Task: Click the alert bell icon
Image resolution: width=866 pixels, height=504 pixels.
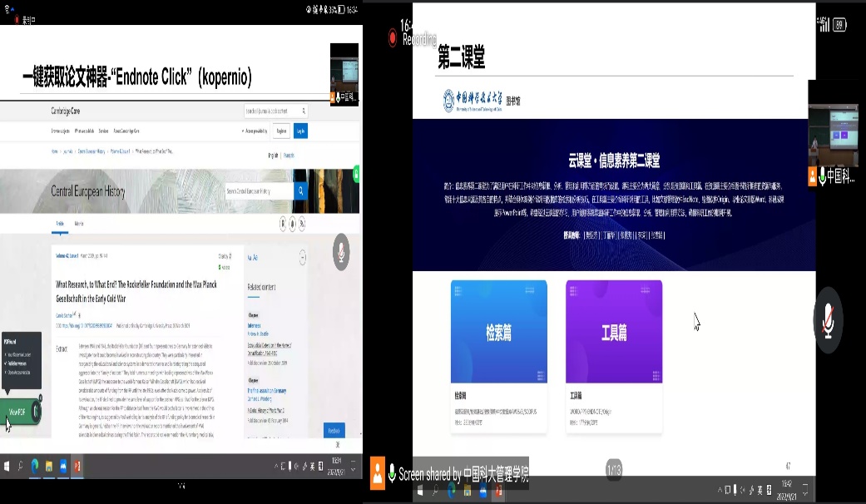Action: (292, 224)
